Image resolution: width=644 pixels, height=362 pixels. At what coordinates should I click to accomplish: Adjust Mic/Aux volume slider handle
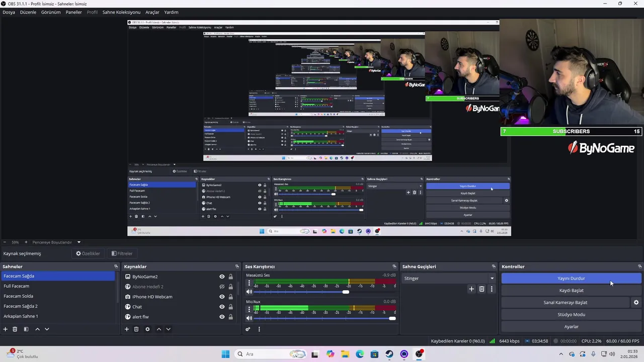pyautogui.click(x=392, y=318)
